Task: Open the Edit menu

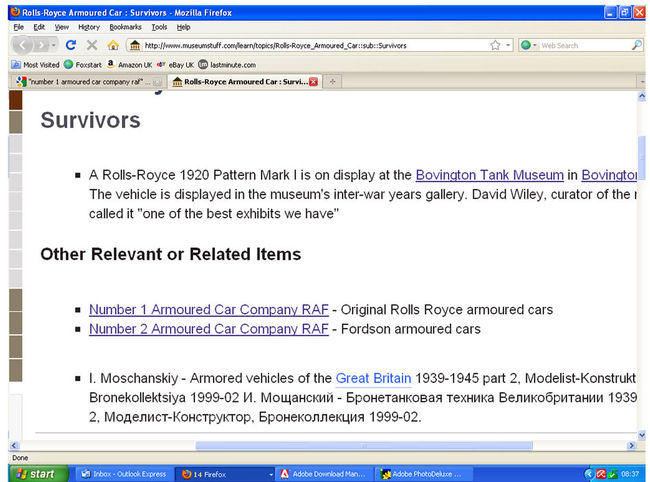Action: click(x=39, y=27)
